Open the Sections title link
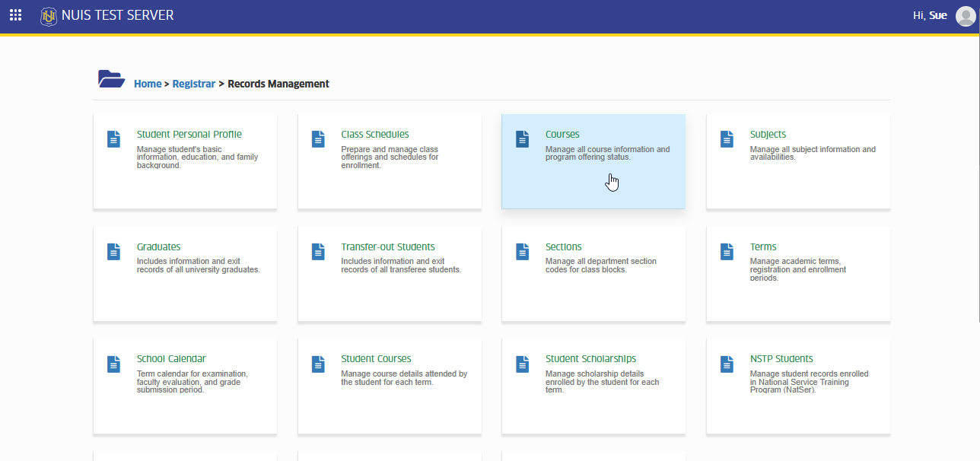Viewport: 980px width, 461px height. click(x=564, y=247)
